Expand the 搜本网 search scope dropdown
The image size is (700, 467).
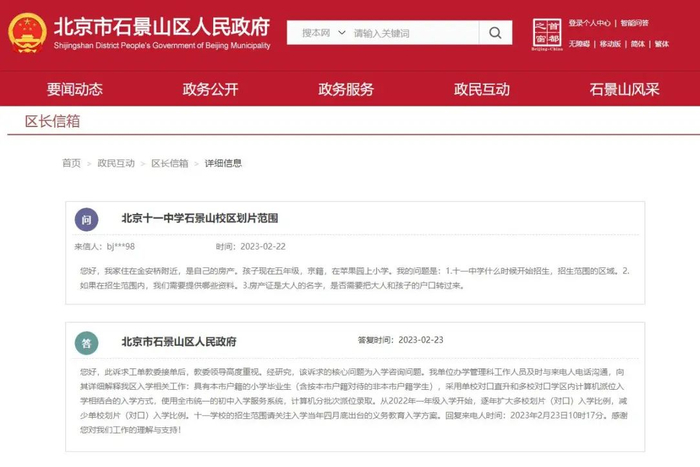(323, 33)
